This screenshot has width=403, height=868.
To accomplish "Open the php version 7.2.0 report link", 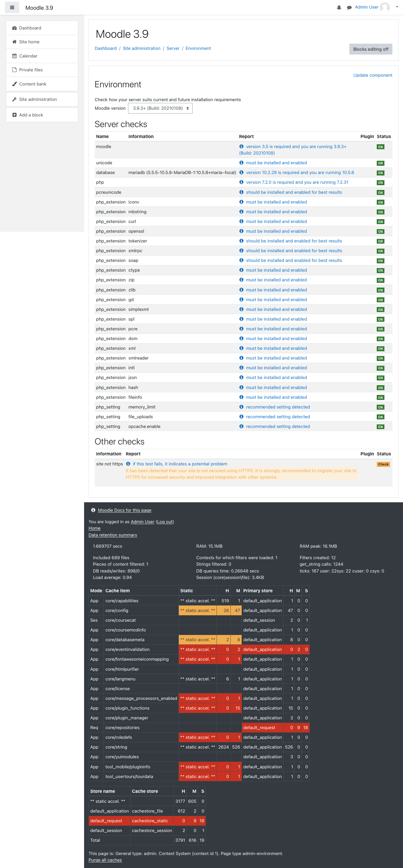I will [297, 182].
